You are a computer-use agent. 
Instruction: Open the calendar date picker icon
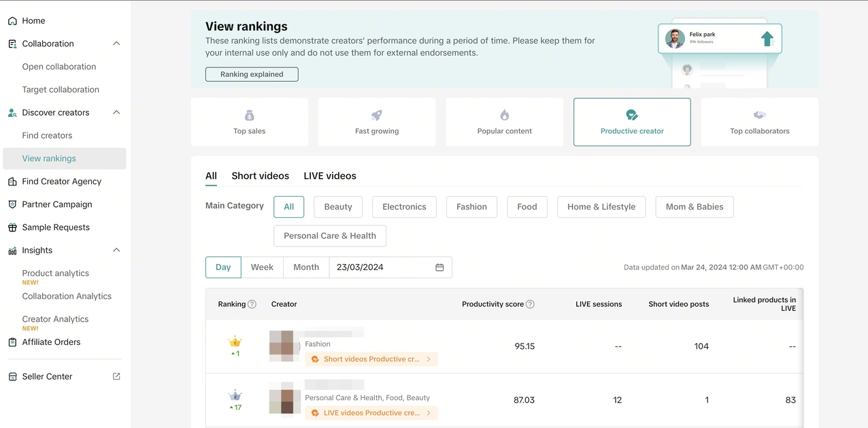(439, 267)
